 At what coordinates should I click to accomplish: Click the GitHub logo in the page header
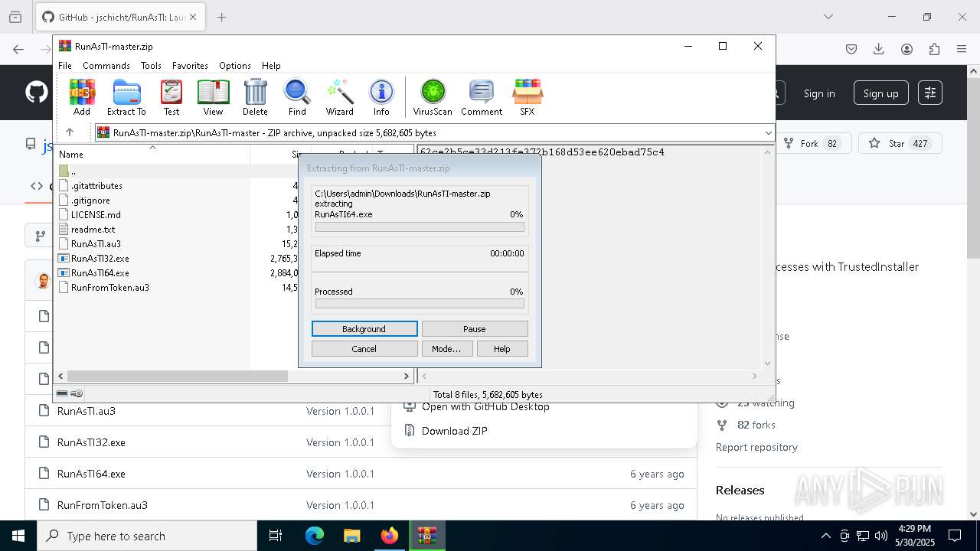click(x=37, y=93)
